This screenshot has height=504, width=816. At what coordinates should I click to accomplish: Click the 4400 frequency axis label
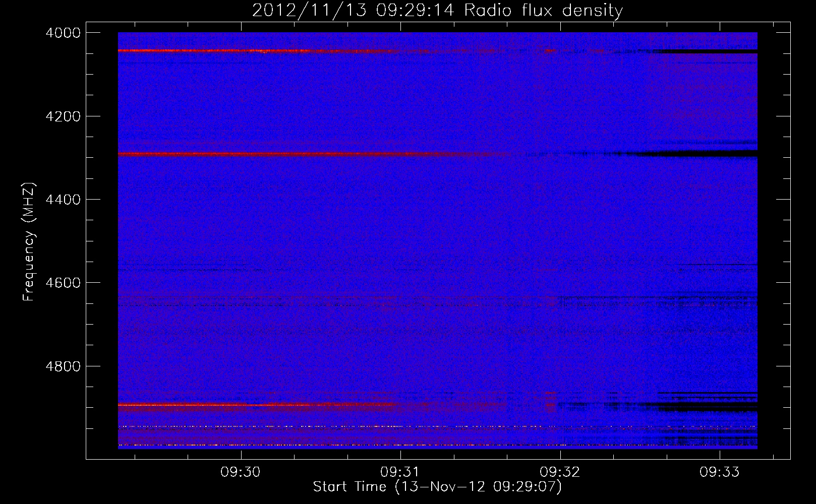(x=63, y=200)
